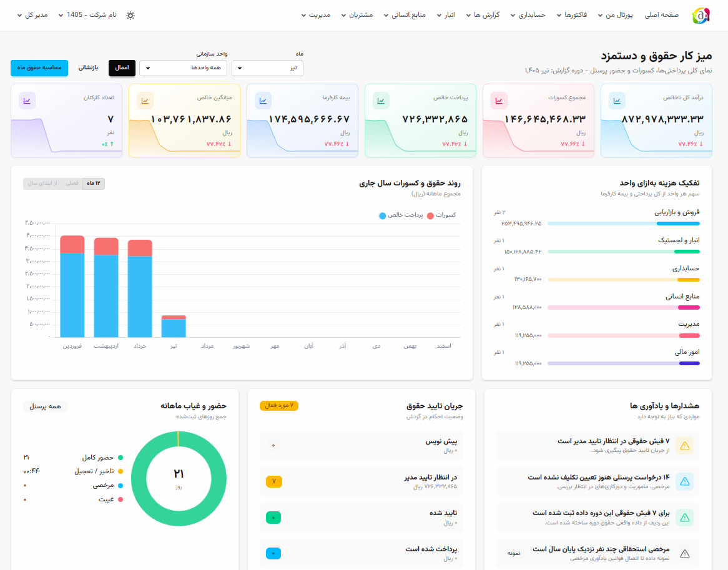Click chart icon on تعداد کارکنان card

point(27,101)
